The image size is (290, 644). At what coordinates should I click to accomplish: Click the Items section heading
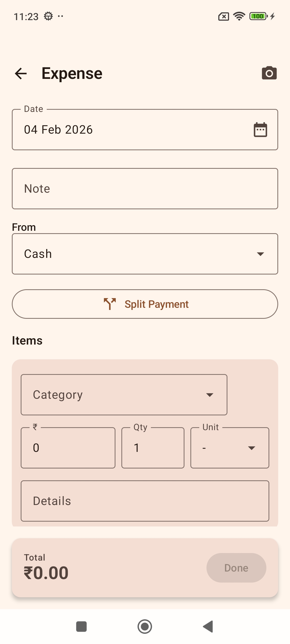click(27, 340)
